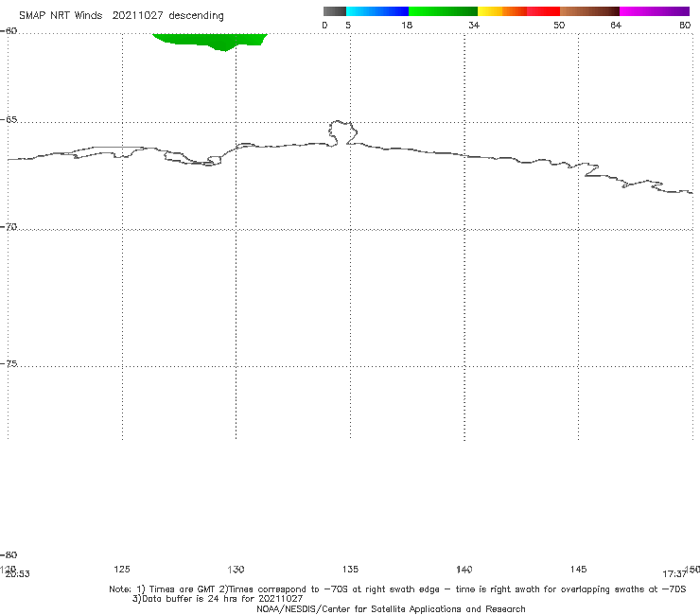Viewport: 700px width, 615px height.
Task: Click the red-orange 34-50 color bar segment
Action: (x=518, y=11)
